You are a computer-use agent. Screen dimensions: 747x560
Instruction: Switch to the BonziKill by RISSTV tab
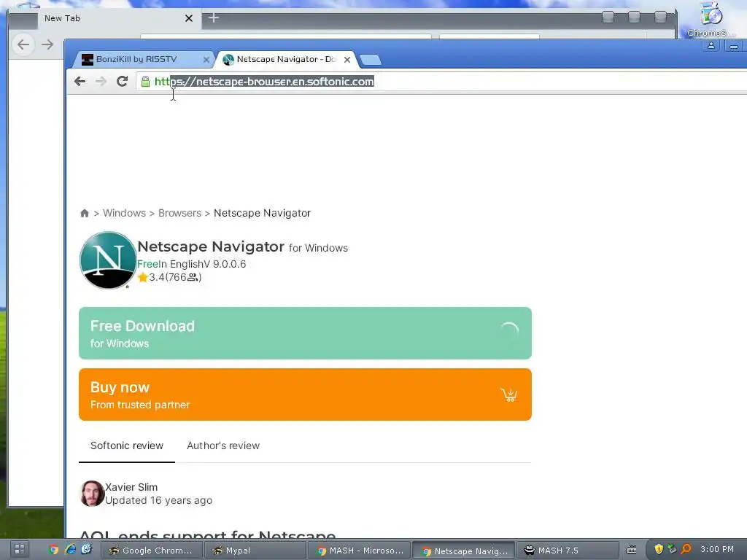(x=142, y=60)
